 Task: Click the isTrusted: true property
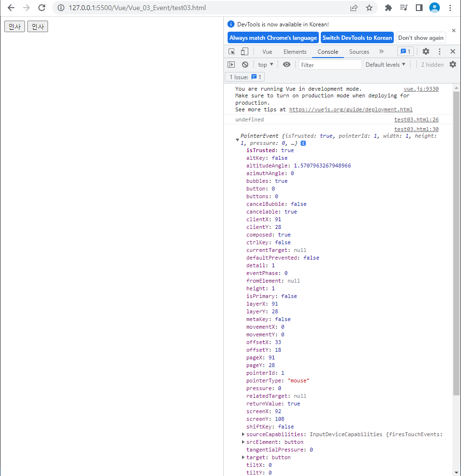[x=270, y=150]
